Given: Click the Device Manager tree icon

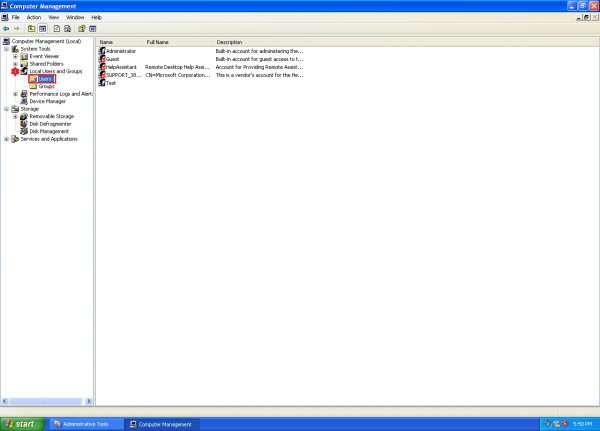Looking at the screenshot, I should click(24, 101).
